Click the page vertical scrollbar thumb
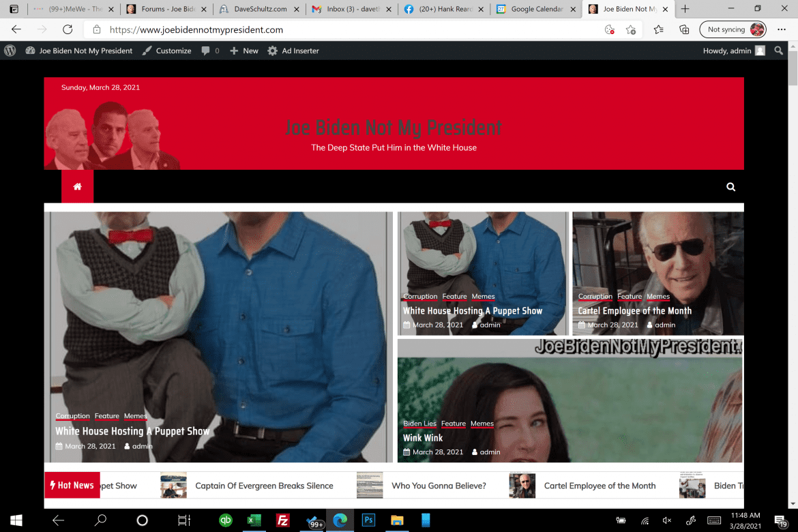798x532 pixels. 793,68
